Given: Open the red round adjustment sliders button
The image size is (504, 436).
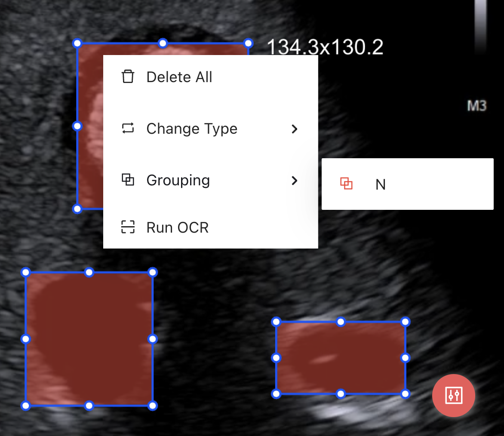Looking at the screenshot, I should pyautogui.click(x=453, y=395).
